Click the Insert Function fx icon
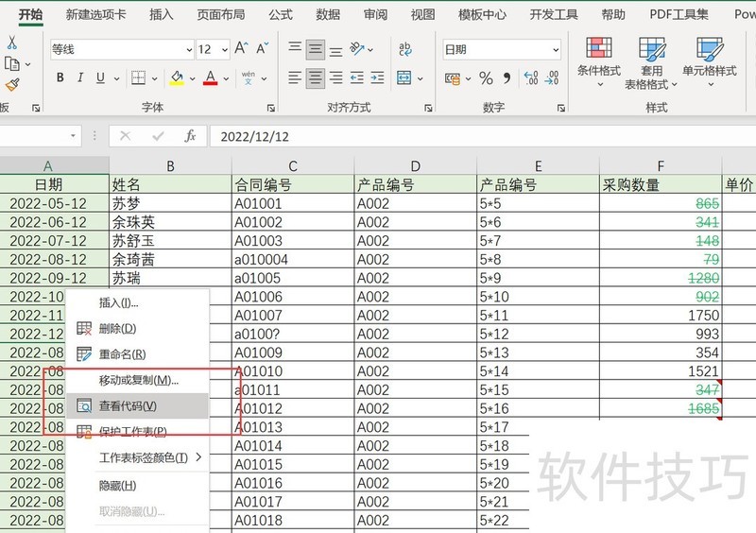 190,136
